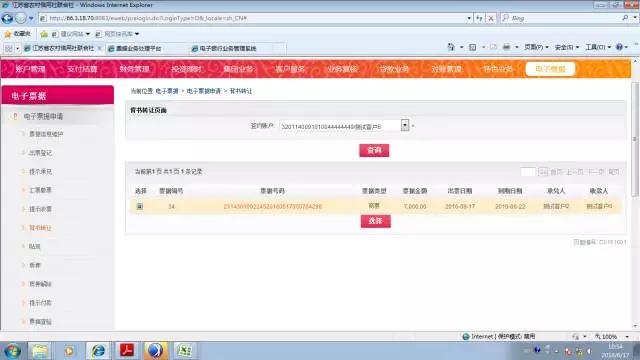Open the address bar history dropdown arrow
This screenshot has width=640, height=360.
[x=469, y=18]
